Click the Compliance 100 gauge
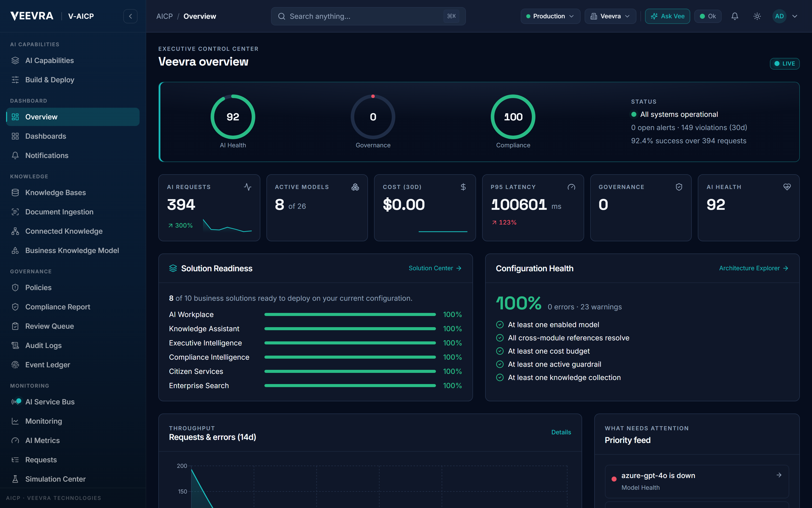The image size is (812, 508). 513,117
